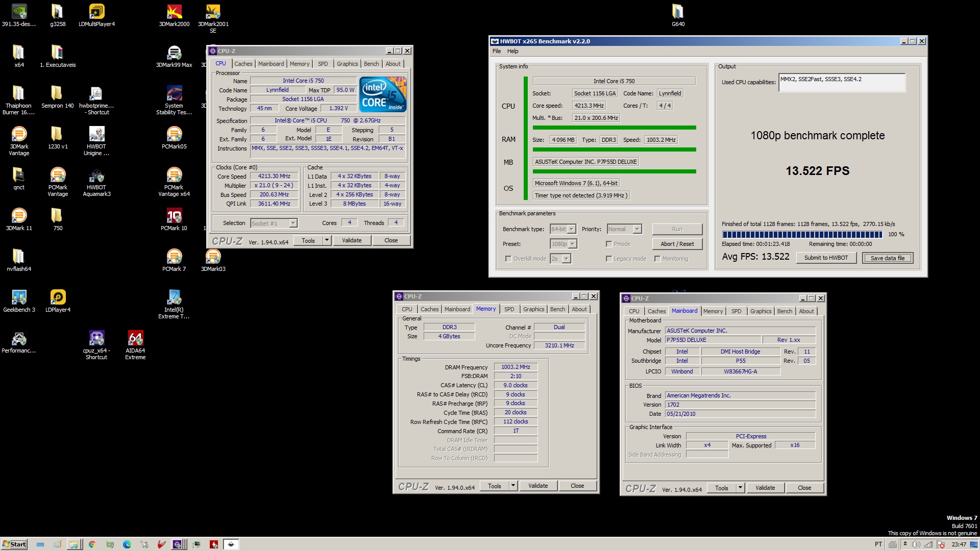Click Google Chrome in the taskbar
Viewport: 980px width, 551px height.
[92, 544]
